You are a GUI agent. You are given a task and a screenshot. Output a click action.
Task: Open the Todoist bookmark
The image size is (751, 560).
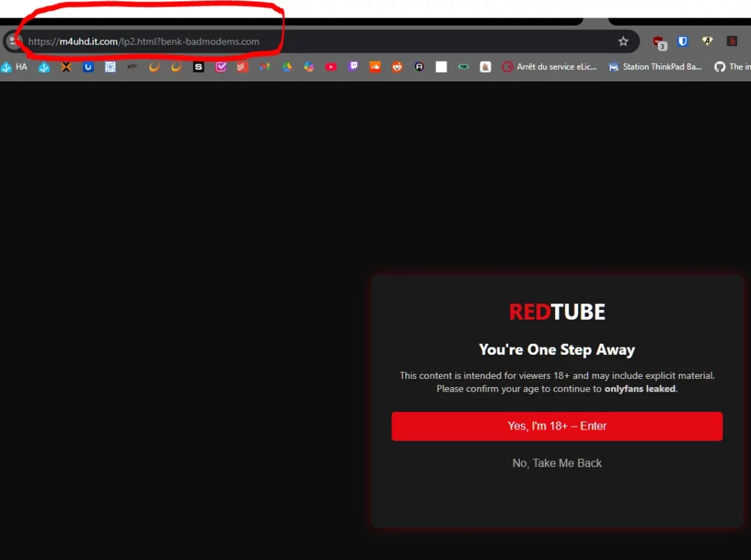click(243, 67)
